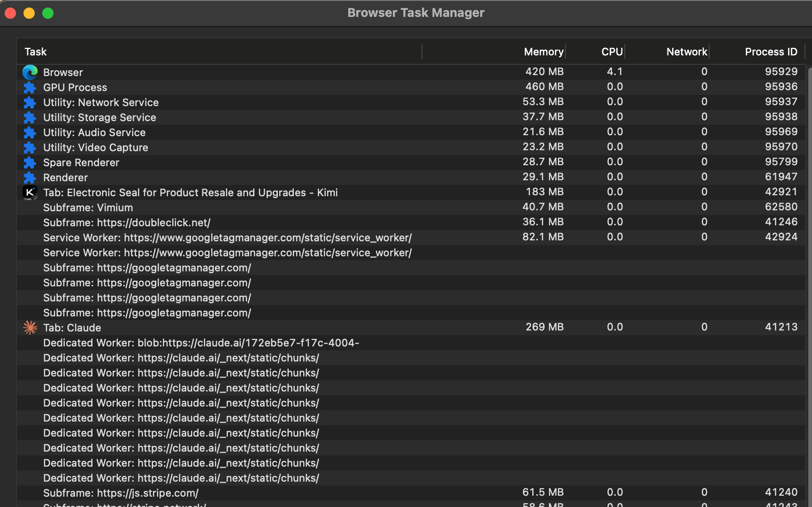The image size is (812, 507).
Task: Select the Dedicated Worker blob claude.ai row
Action: tap(201, 343)
